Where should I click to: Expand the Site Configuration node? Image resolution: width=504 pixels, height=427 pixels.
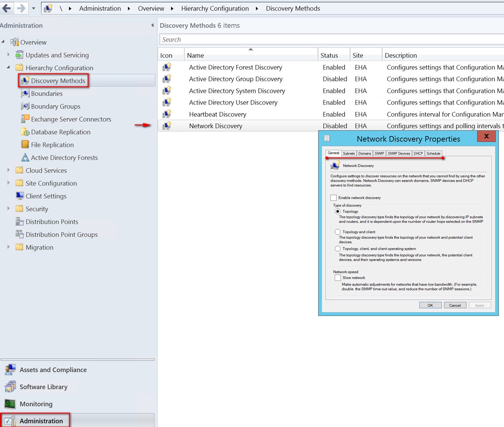tap(9, 183)
